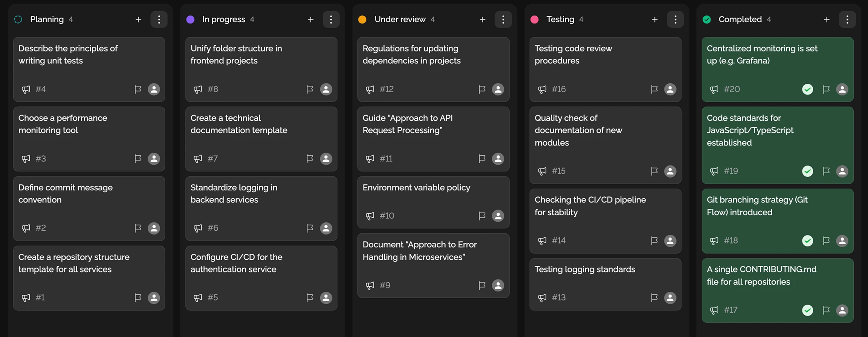868x337 pixels.
Task: Click the flag icon on card #16
Action: point(654,89)
